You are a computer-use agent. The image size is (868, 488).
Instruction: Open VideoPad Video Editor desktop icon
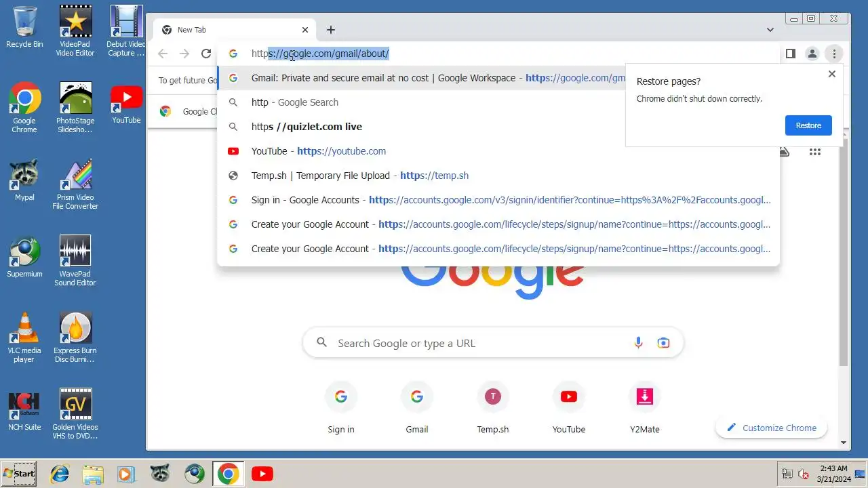(75, 31)
